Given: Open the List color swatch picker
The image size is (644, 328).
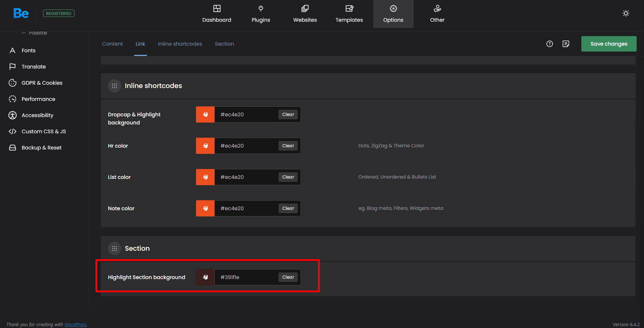Looking at the screenshot, I should tap(205, 177).
